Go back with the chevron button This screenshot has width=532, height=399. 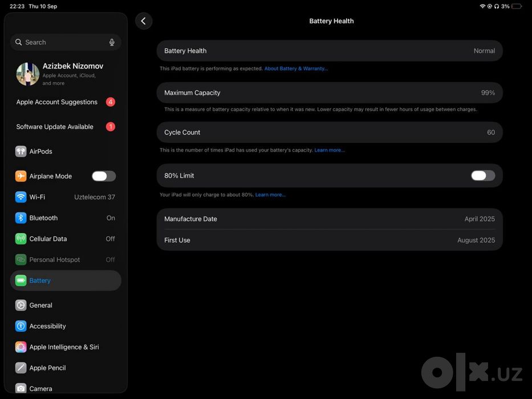point(144,21)
